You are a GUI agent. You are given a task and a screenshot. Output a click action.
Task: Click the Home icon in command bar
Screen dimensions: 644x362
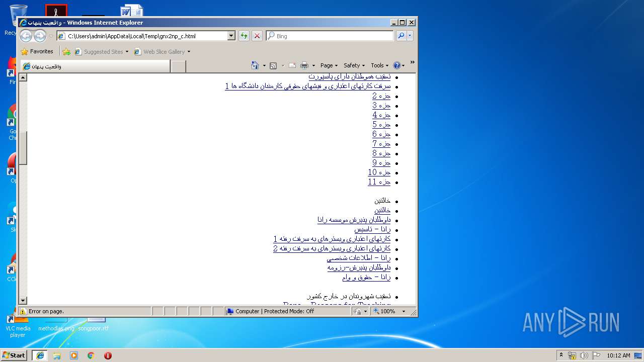pyautogui.click(x=255, y=65)
